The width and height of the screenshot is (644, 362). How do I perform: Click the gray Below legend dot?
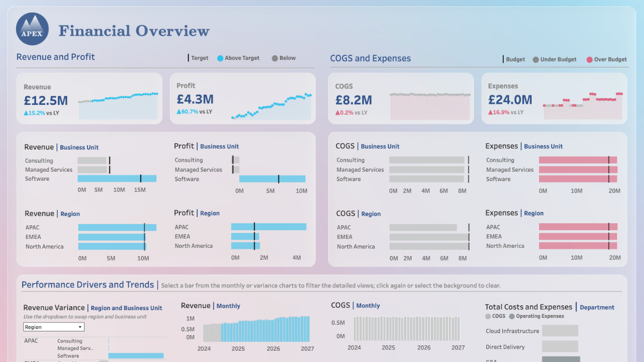coord(275,58)
